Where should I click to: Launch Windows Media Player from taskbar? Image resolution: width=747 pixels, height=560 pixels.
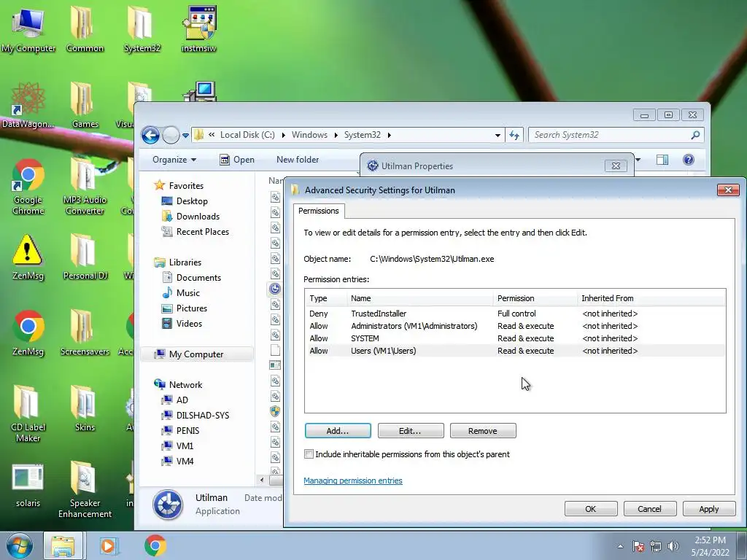109,545
